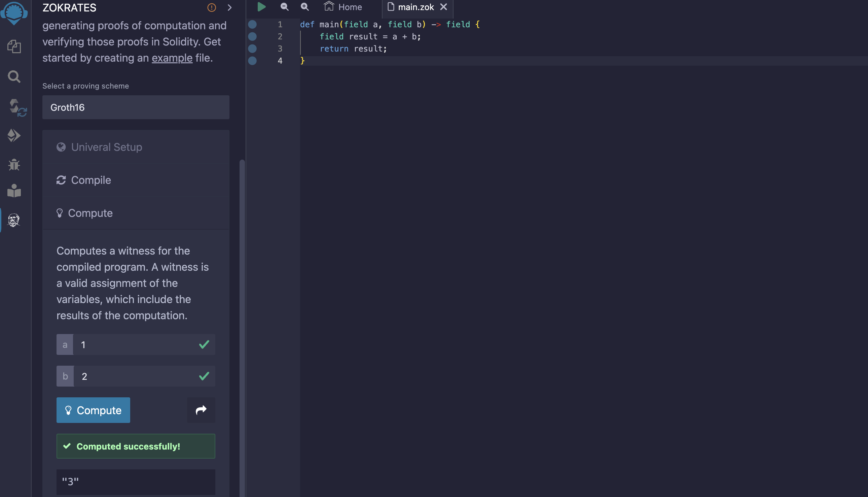Open the ZoKrates plugin sidebar icon

[x=14, y=220]
